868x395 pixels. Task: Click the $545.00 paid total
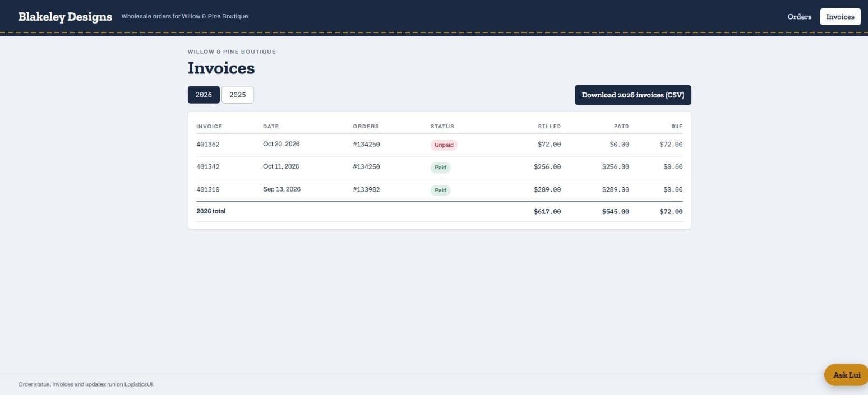616,212
